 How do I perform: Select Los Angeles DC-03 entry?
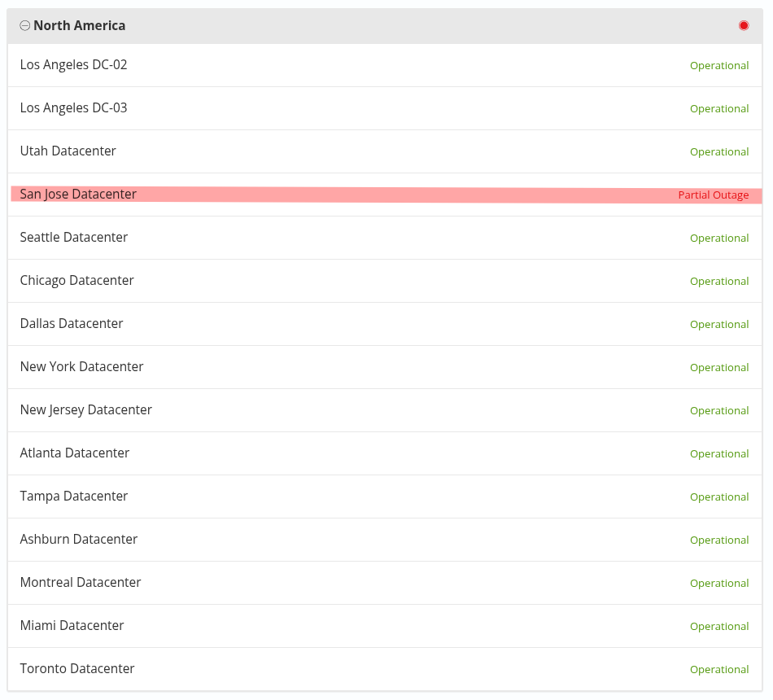73,108
